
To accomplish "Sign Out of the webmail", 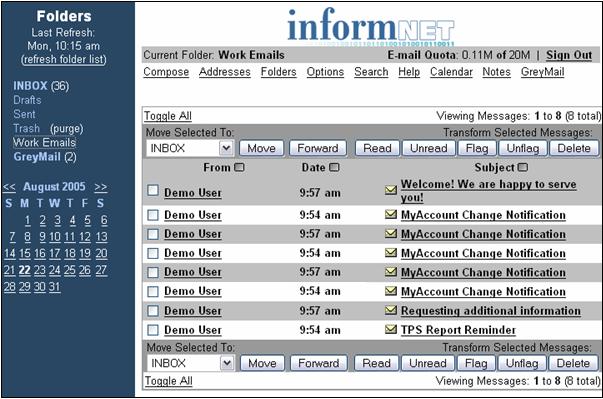I will (x=569, y=55).
